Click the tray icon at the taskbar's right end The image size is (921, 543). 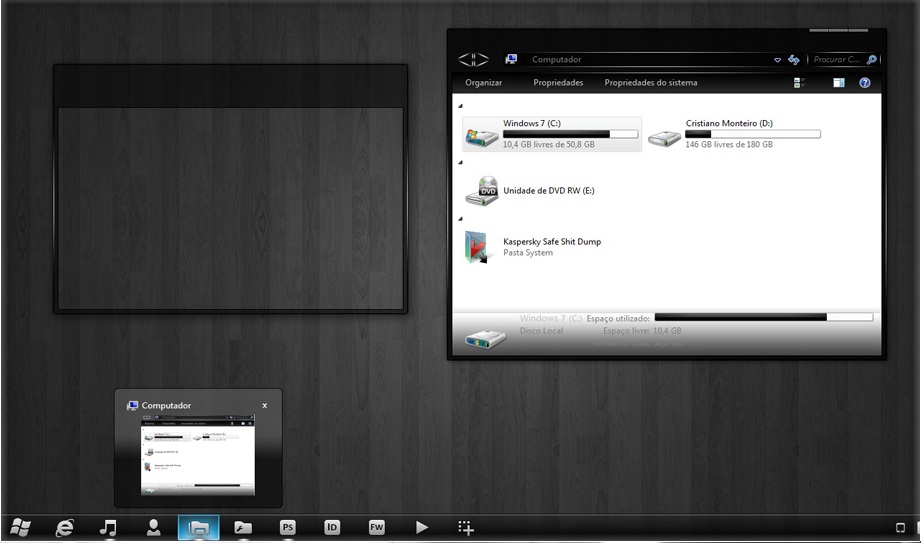pyautogui.click(x=900, y=527)
